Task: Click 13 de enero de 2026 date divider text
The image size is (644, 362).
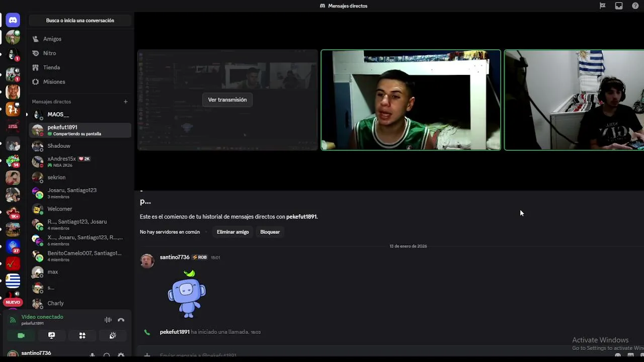Action: (408, 246)
